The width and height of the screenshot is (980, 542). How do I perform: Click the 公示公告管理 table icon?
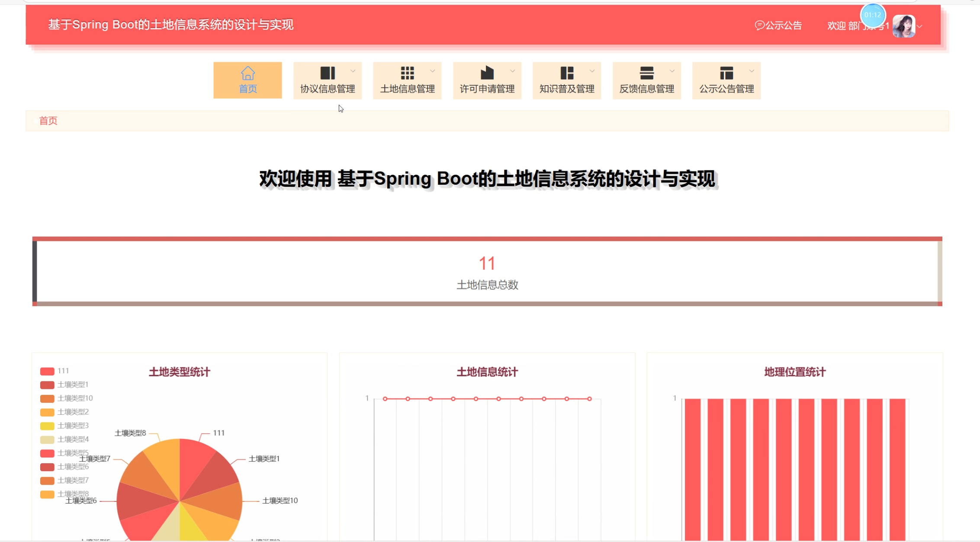tap(726, 73)
